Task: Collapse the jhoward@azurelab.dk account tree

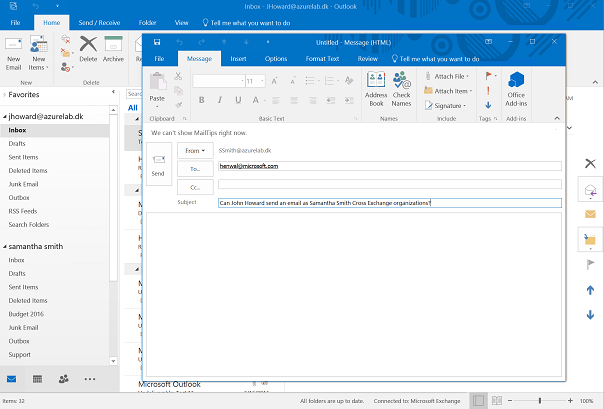Action: 5,116
